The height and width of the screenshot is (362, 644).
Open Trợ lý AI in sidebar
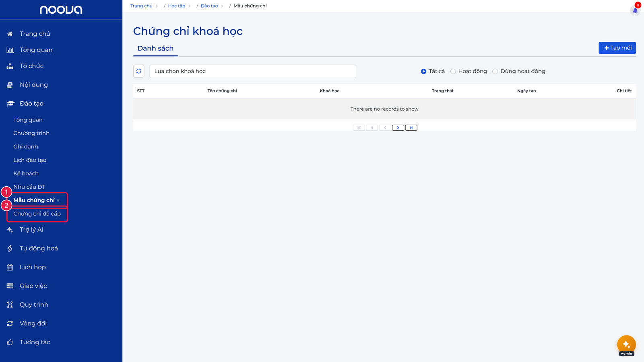31,230
